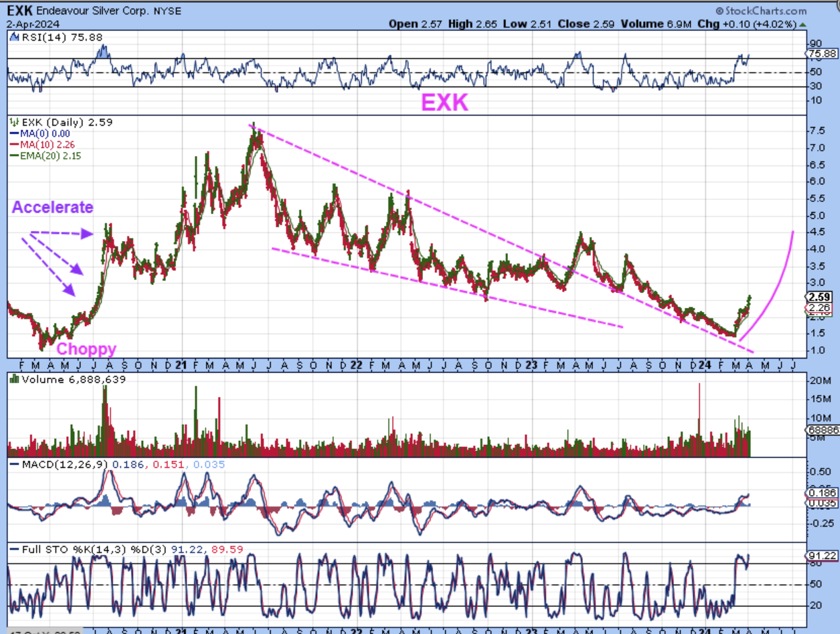840x634 pixels.
Task: Click the MACD(12,26,9) panel label
Action: [x=63, y=465]
